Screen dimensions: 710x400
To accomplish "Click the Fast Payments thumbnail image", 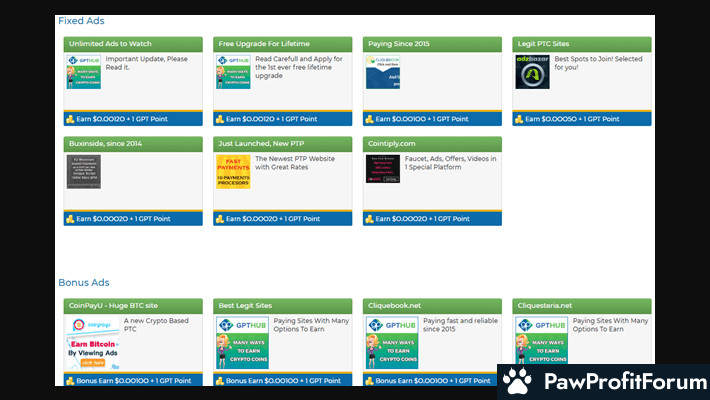I will (233, 172).
